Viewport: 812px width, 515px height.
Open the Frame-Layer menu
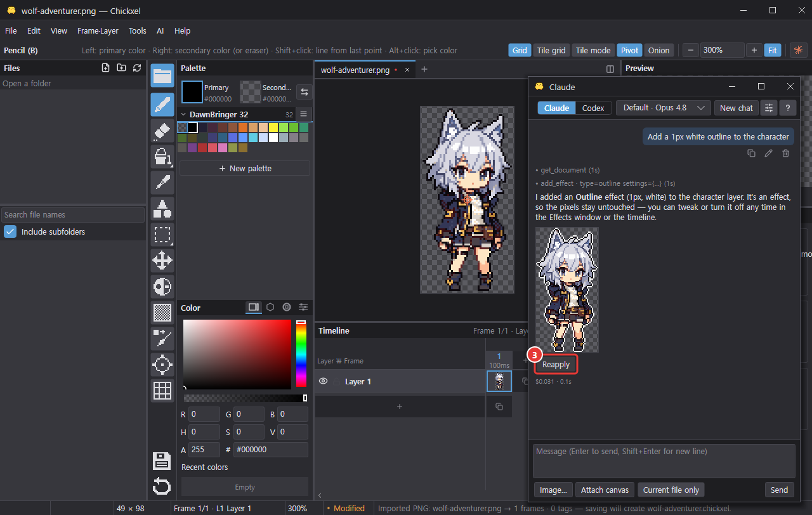click(x=98, y=30)
